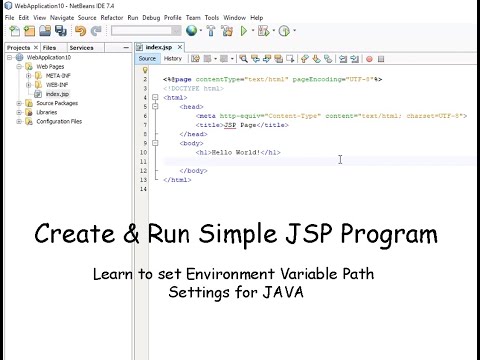This screenshot has width=480, height=360.
Task: Click the Open Project toolbar icon
Action: click(x=45, y=31)
